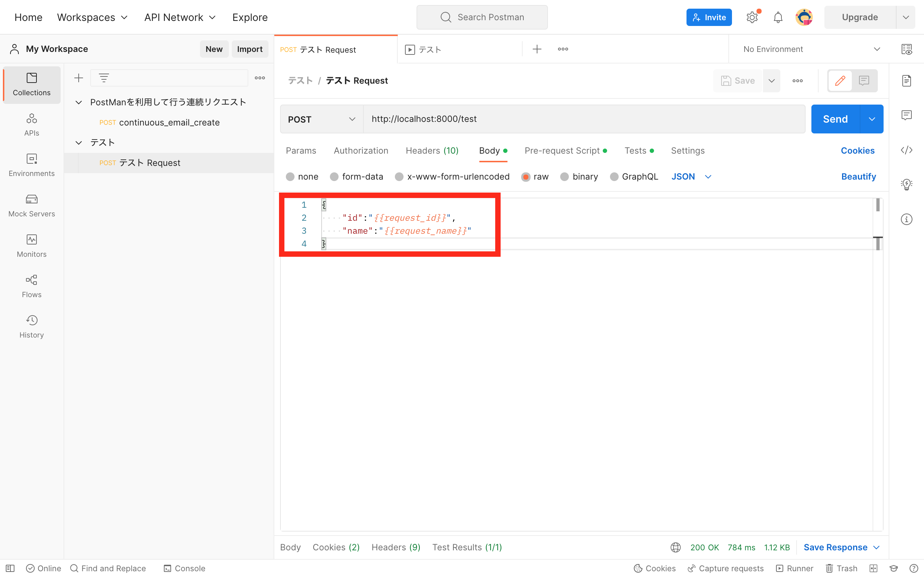Check notifications bell
Viewport: 924px width, 577px height.
[x=778, y=17]
